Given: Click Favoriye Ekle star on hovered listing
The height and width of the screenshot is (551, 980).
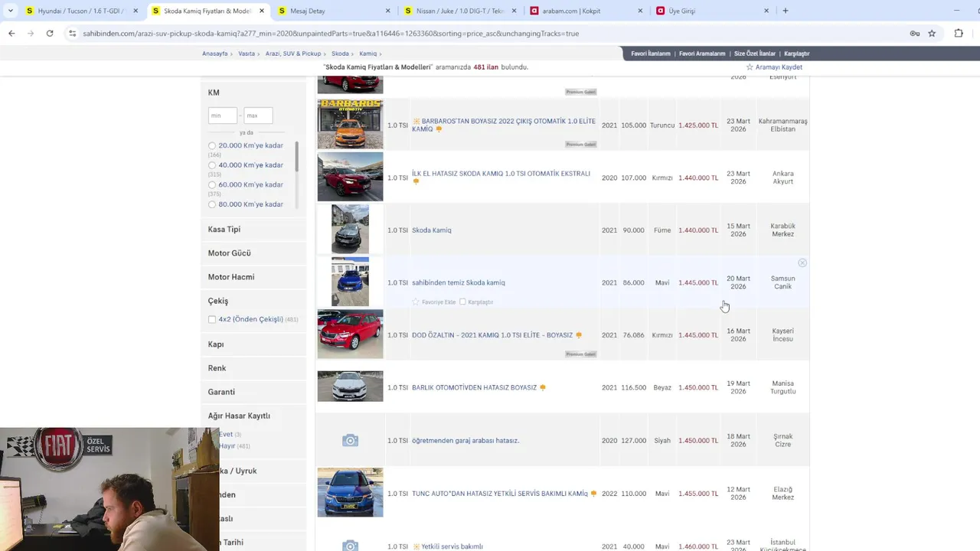Looking at the screenshot, I should [416, 302].
